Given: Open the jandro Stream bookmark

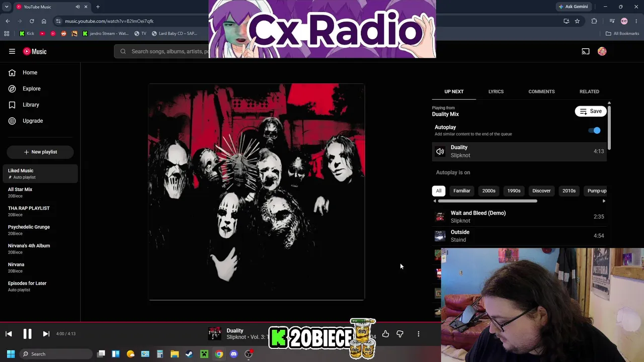Looking at the screenshot, I should click(x=106, y=34).
